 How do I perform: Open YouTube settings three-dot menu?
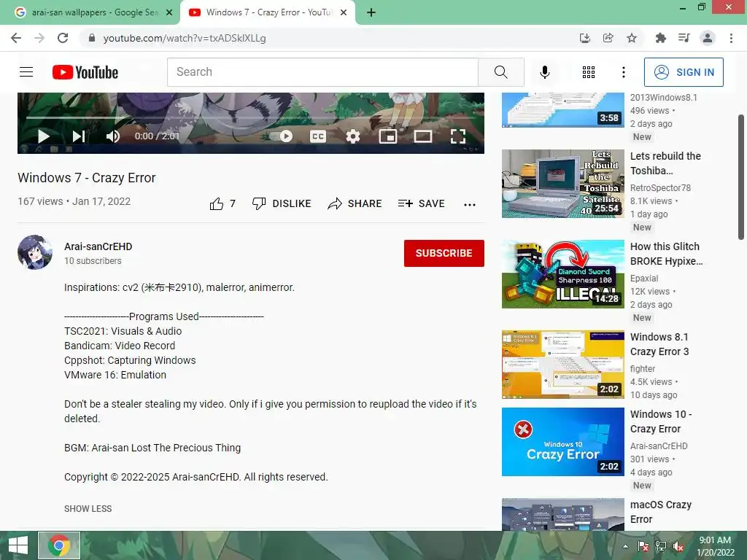click(623, 72)
